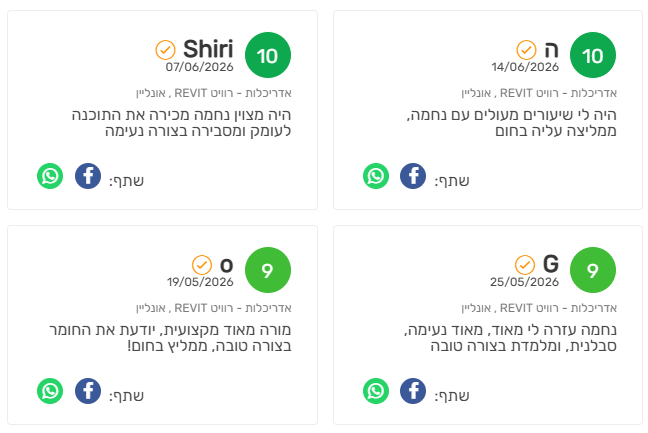Click the reviewer name Shiri
Viewport: 648px width, 433px height.
click(208, 49)
